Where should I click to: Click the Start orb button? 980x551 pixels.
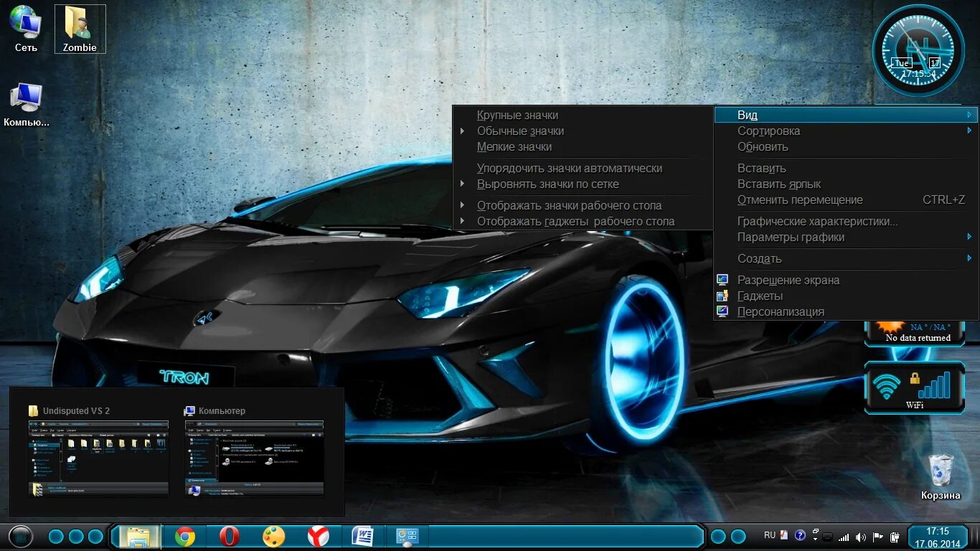(x=21, y=537)
